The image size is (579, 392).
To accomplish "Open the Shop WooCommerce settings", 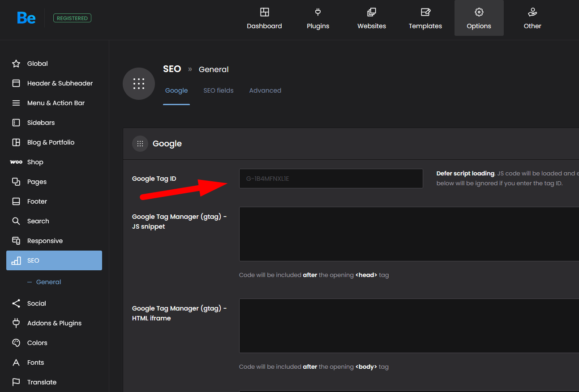I will point(35,162).
